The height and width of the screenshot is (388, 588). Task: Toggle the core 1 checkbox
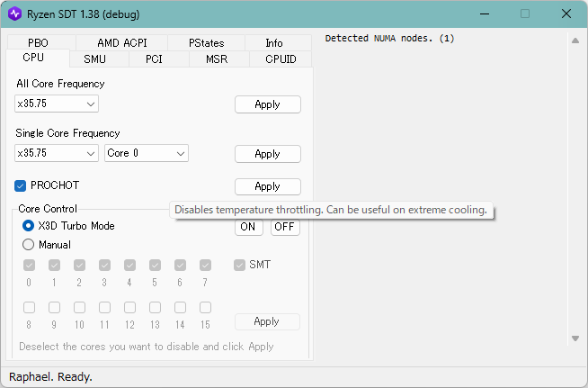(54, 266)
